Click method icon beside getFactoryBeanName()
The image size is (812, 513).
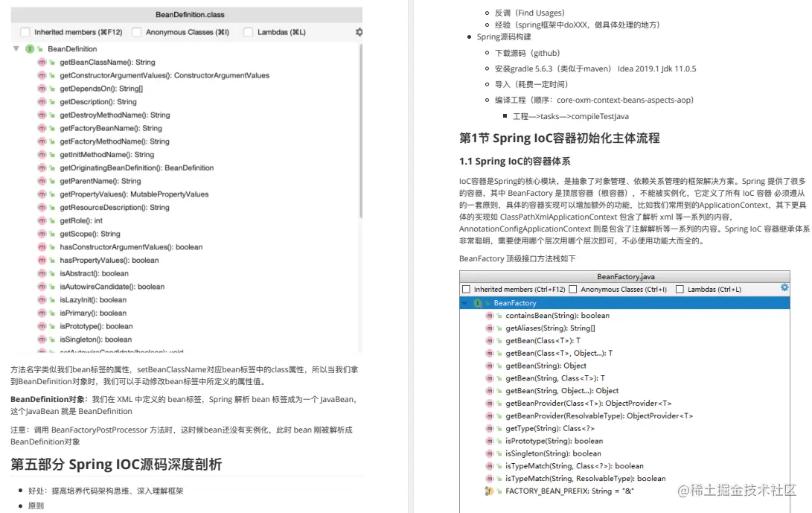tap(42, 128)
